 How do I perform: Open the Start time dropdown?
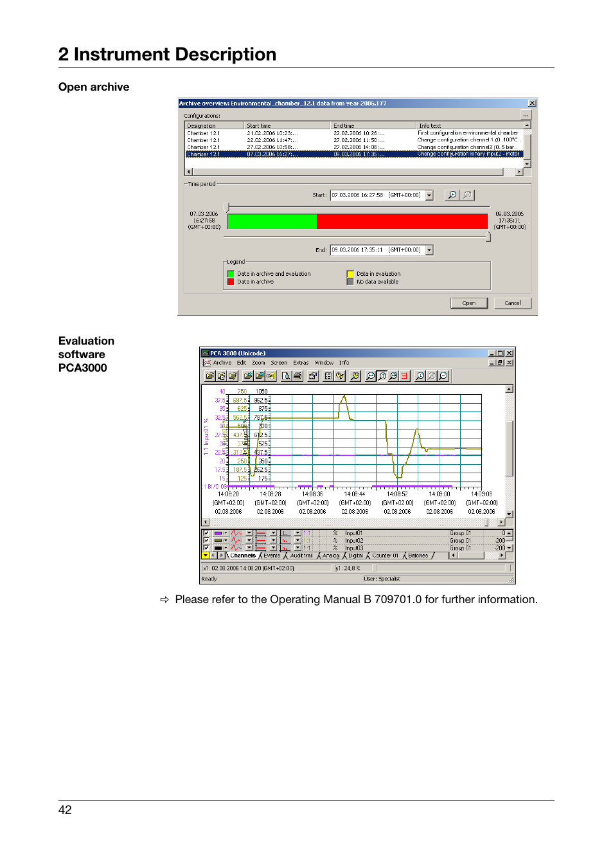[429, 195]
